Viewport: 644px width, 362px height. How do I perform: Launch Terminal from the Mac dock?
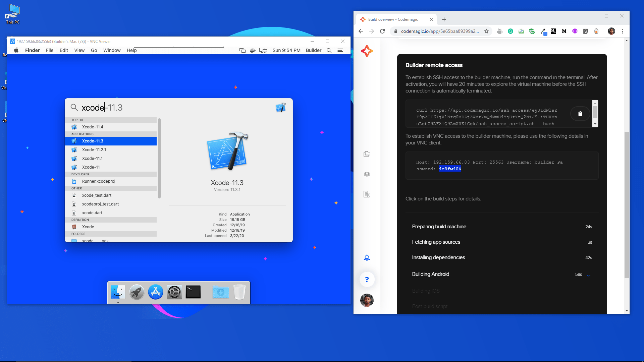pos(193,292)
